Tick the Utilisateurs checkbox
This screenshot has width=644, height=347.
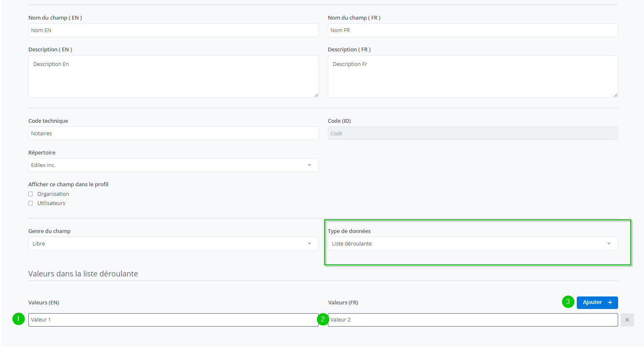tap(30, 203)
